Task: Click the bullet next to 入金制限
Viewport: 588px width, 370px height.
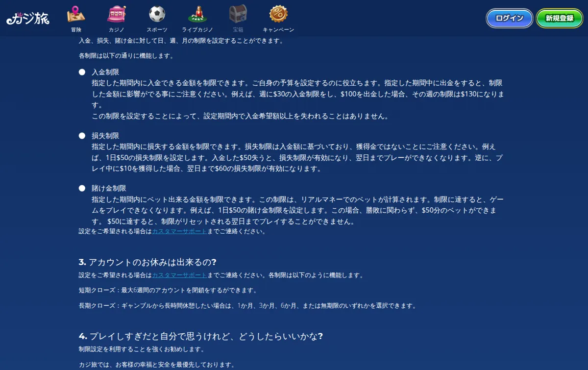Action: click(82, 72)
